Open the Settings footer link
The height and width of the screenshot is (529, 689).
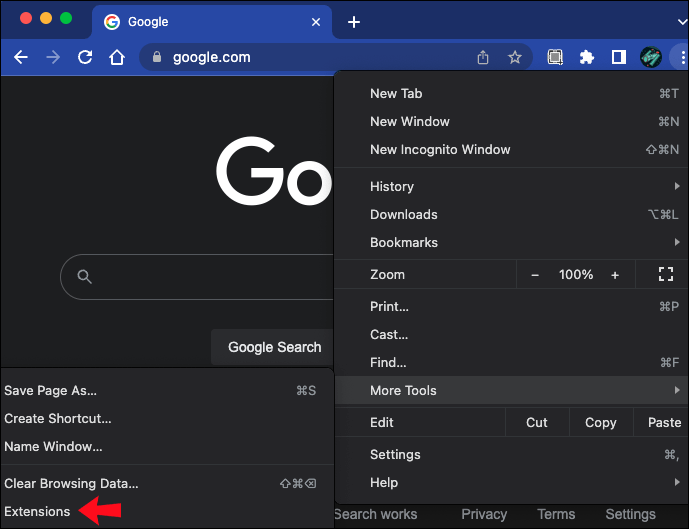pos(630,515)
